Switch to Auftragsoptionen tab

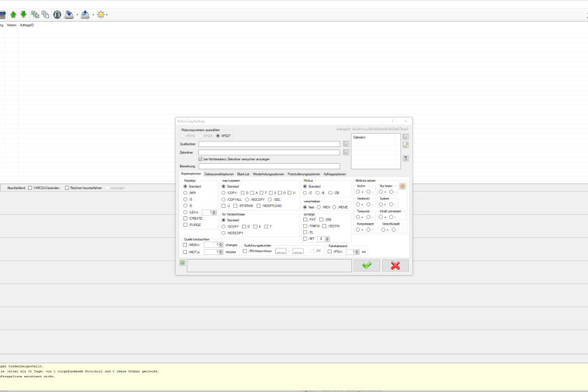335,174
